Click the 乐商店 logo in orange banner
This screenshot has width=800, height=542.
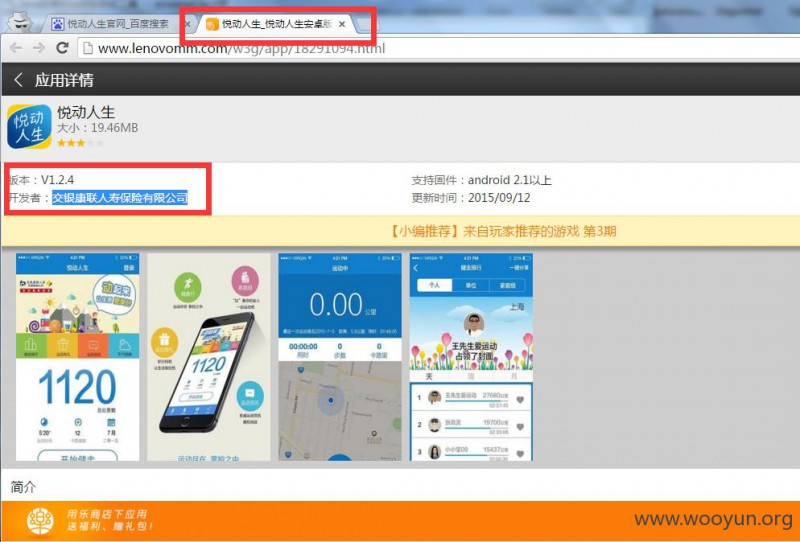pyautogui.click(x=40, y=521)
